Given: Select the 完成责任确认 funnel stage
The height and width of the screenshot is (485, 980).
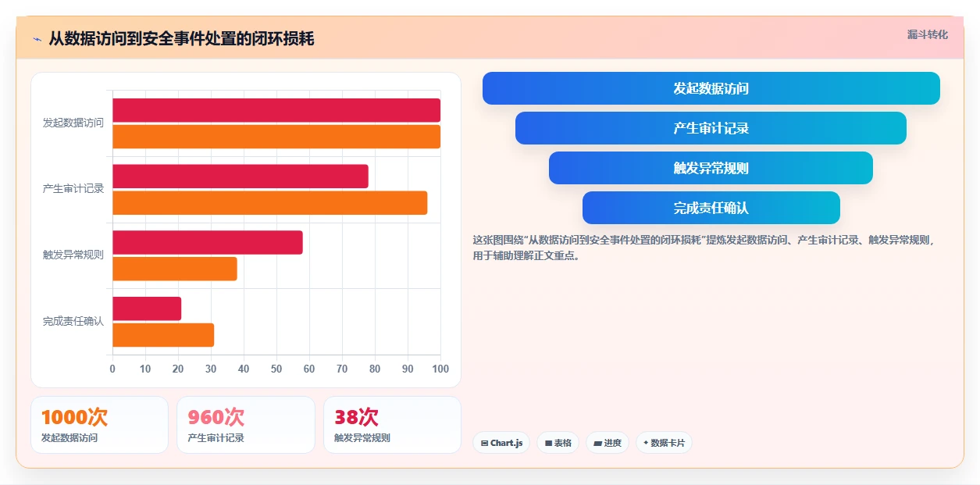Looking at the screenshot, I should (711, 208).
